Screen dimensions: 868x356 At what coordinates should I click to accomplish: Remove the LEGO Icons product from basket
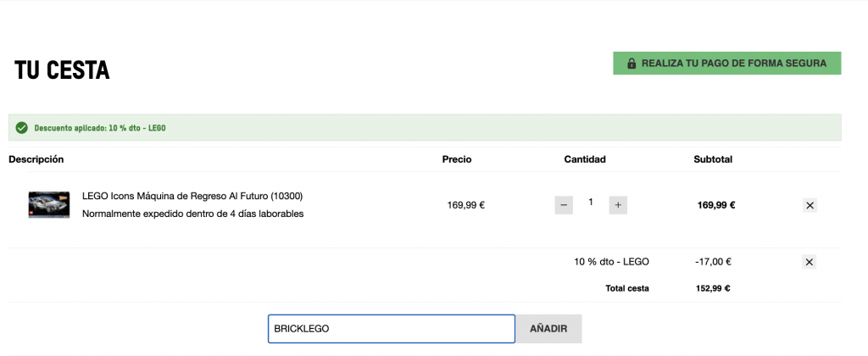809,205
